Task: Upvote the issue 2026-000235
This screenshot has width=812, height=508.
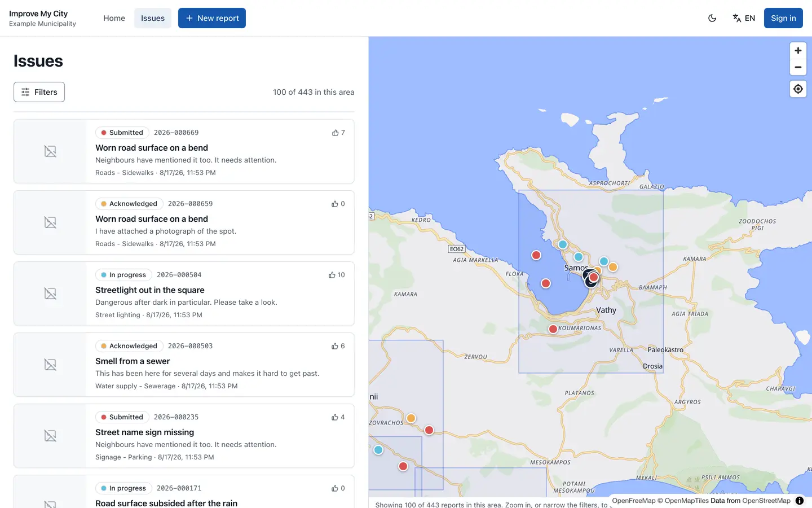Action: coord(338,417)
